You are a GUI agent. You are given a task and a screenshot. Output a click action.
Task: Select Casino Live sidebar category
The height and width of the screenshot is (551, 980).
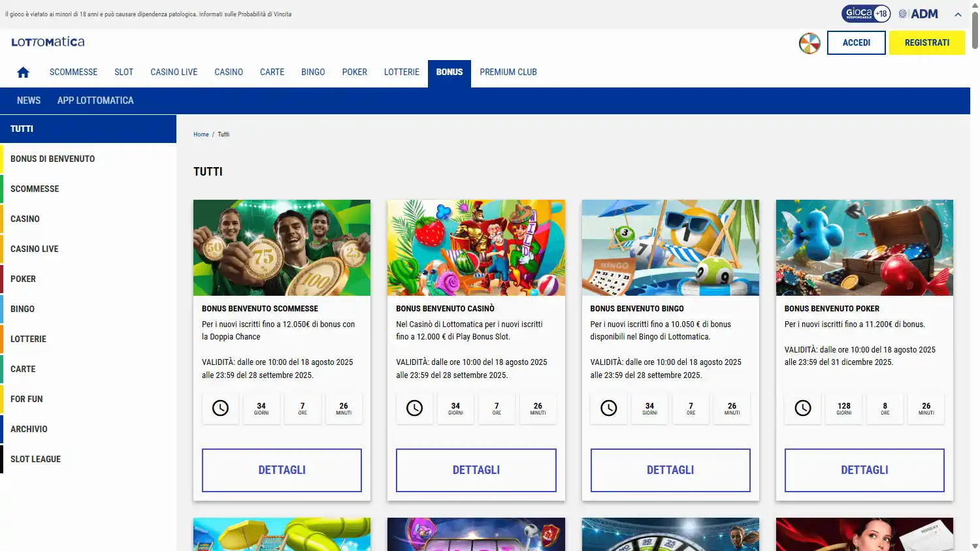point(88,249)
